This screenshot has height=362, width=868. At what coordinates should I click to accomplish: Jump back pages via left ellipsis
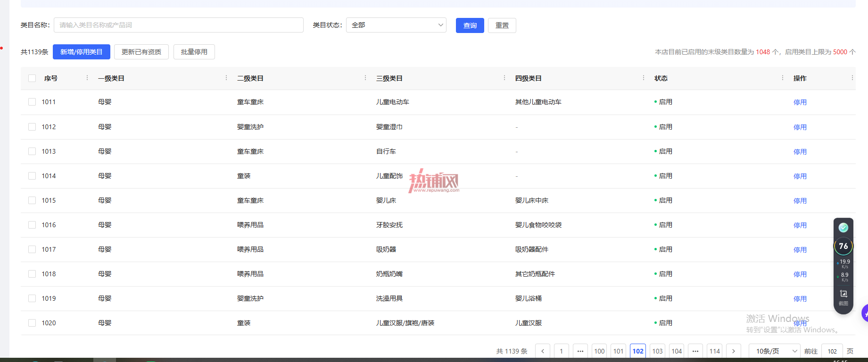coord(580,351)
